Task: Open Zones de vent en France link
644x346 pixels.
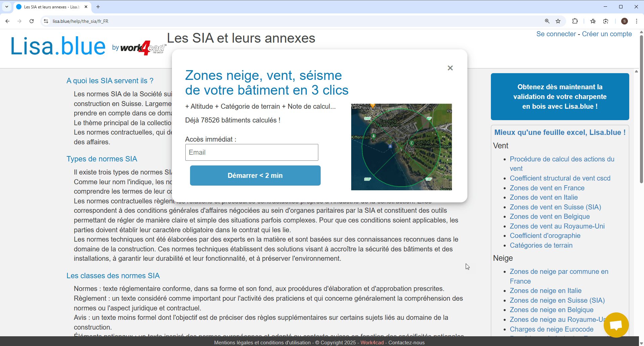Action: pyautogui.click(x=547, y=188)
